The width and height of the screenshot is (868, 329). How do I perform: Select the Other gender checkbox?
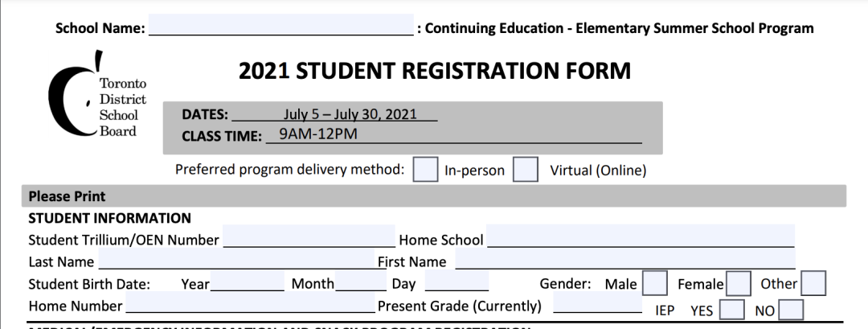tap(813, 283)
